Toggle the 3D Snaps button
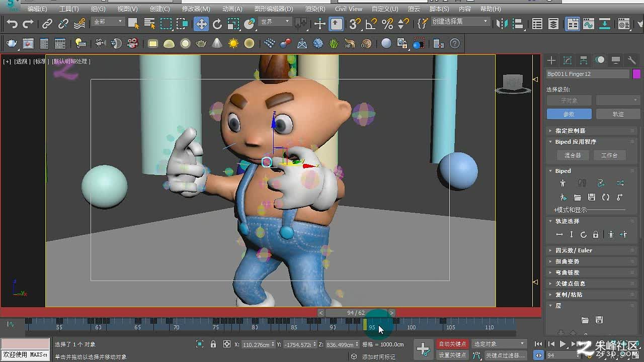Image resolution: width=644 pixels, height=362 pixels. pos(355,24)
